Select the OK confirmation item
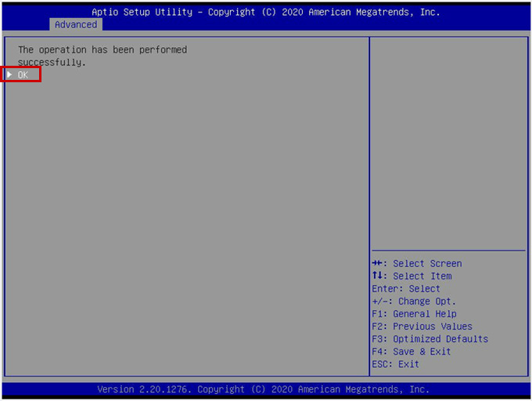The height and width of the screenshot is (401, 532). click(x=23, y=74)
